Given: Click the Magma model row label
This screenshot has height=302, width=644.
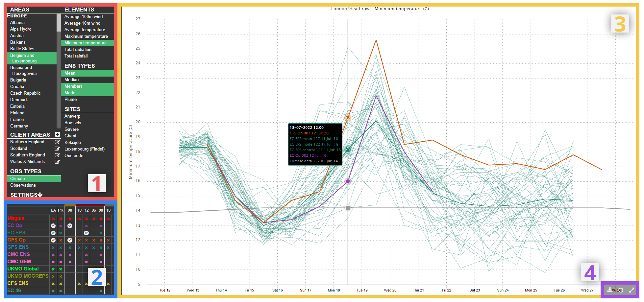Looking at the screenshot, I should point(16,218).
